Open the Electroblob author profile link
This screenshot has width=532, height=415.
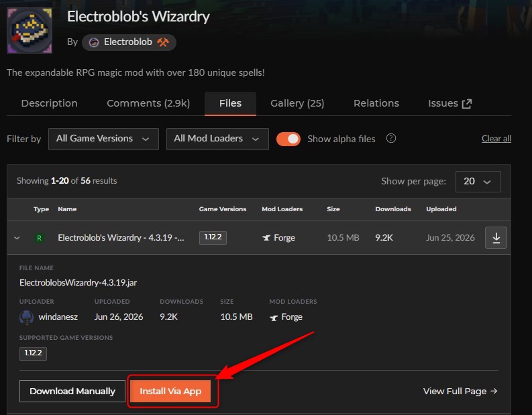point(128,42)
